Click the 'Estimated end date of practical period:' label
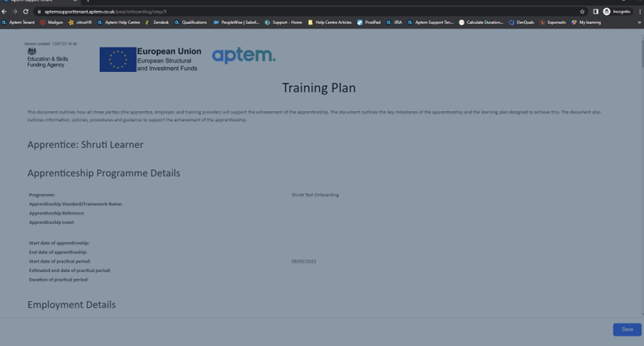The width and height of the screenshot is (644, 346). pos(70,271)
